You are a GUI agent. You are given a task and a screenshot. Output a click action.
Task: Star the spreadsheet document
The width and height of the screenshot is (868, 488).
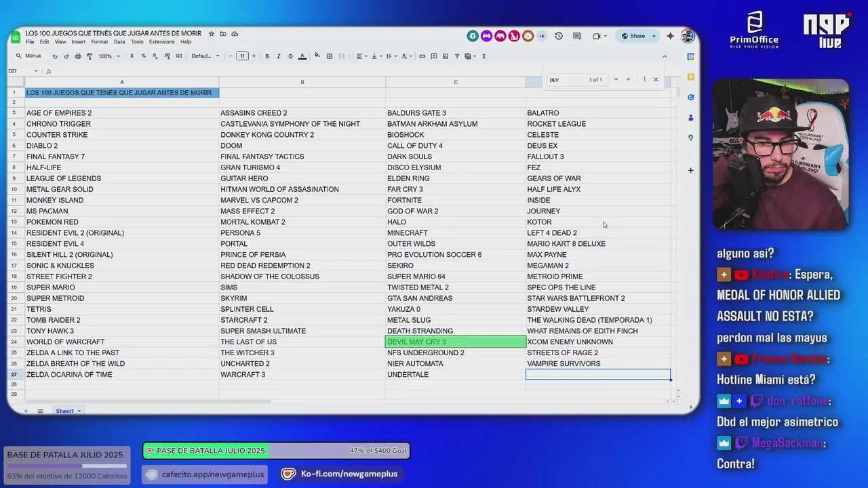[212, 34]
